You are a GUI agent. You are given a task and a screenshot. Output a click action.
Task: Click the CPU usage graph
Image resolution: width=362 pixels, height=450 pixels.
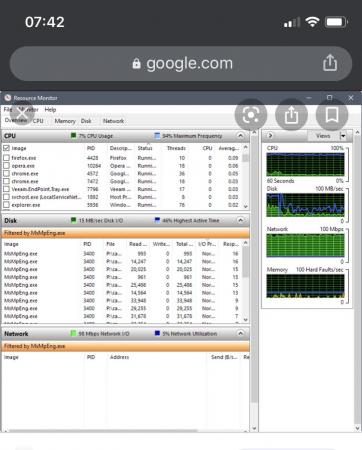coord(305,165)
